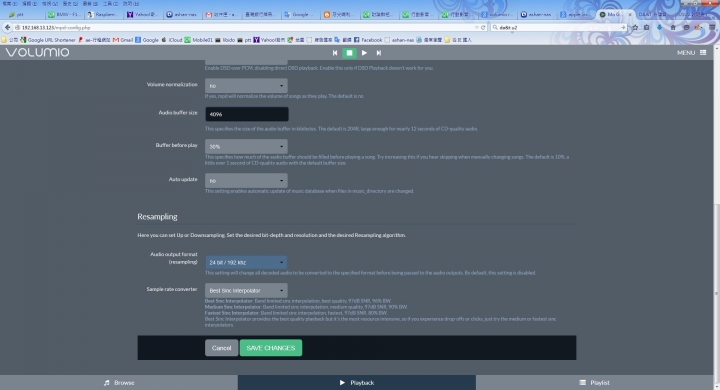Click the SAVE CHANGES button
720x390 pixels.
click(x=271, y=348)
